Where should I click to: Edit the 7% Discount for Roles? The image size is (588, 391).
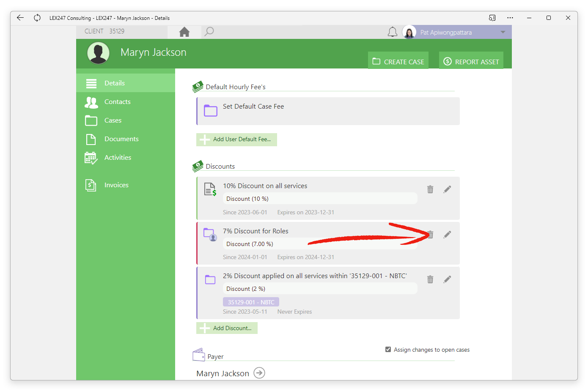pyautogui.click(x=447, y=235)
